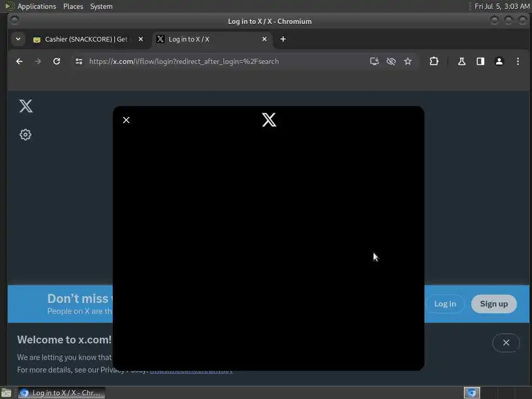Open the Chrome Labs flask icon
Image resolution: width=532 pixels, height=399 pixels.
(461, 61)
